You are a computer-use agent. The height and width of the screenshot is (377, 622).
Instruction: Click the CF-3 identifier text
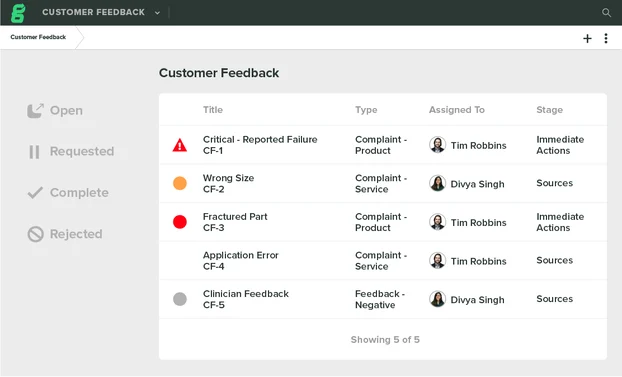click(213, 228)
